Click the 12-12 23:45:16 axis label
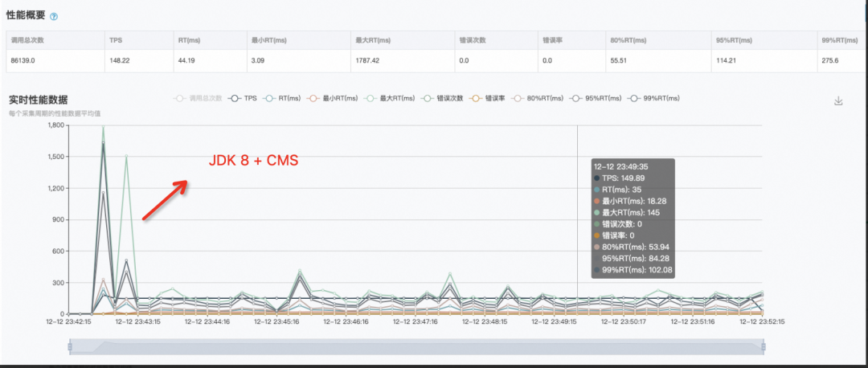This screenshot has width=868, height=368. point(276,321)
